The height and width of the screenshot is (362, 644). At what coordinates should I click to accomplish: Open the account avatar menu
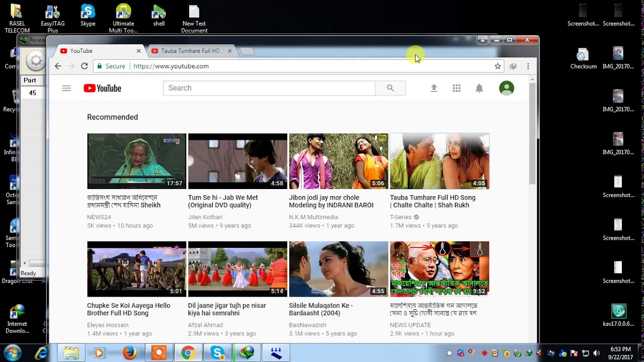pyautogui.click(x=507, y=88)
